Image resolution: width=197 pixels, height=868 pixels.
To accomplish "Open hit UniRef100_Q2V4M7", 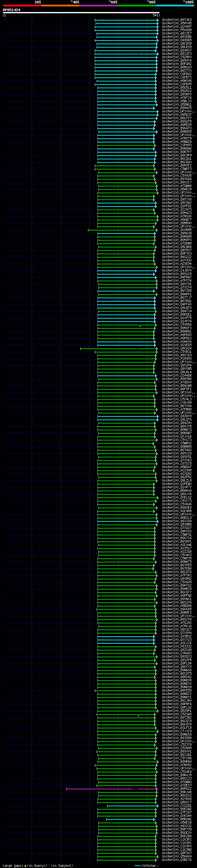I will [177, 26].
